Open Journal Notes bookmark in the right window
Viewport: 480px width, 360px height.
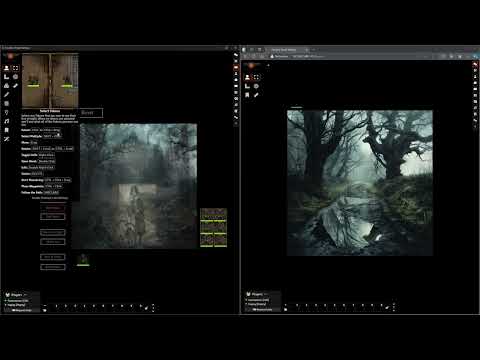(247, 95)
